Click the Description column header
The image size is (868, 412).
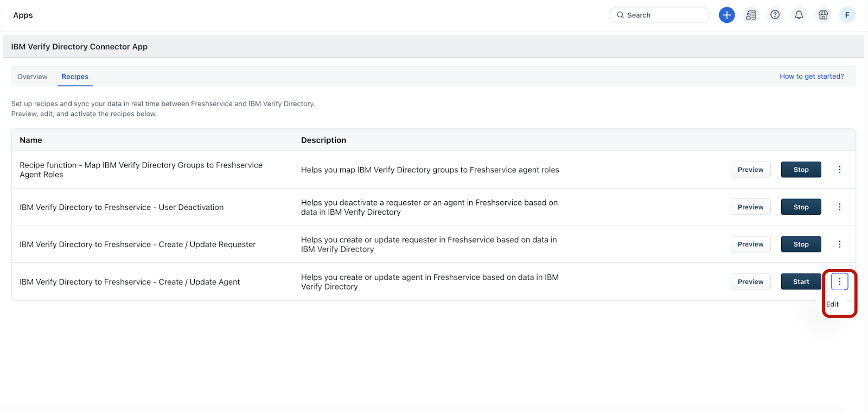click(323, 140)
